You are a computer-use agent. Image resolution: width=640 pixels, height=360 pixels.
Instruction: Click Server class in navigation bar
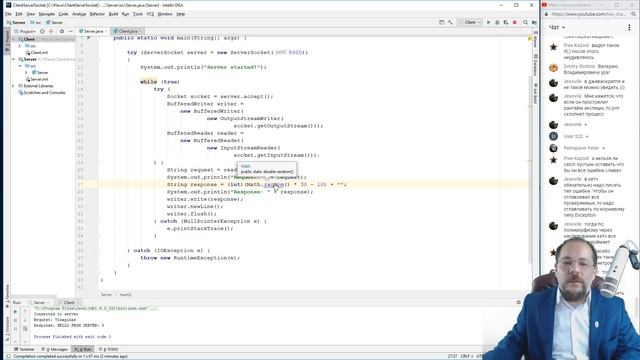(x=54, y=22)
